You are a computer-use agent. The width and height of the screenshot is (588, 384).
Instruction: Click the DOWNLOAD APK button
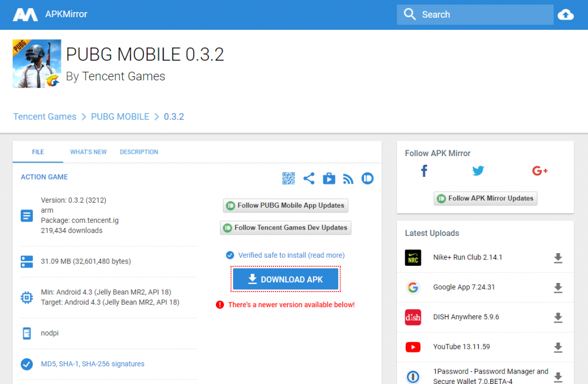(x=286, y=280)
